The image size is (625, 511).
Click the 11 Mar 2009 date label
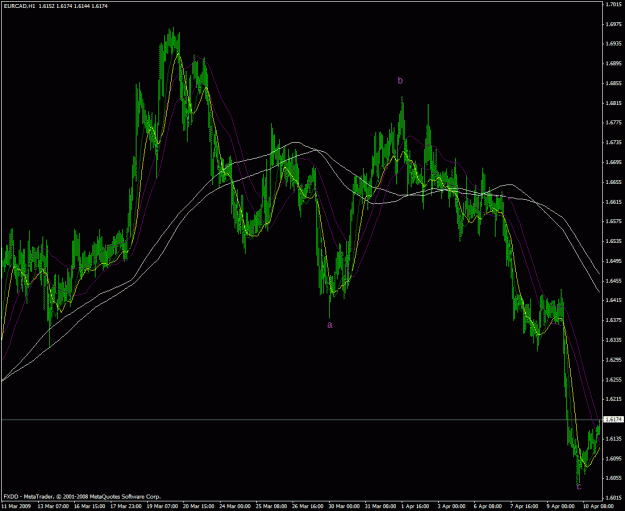point(15,506)
